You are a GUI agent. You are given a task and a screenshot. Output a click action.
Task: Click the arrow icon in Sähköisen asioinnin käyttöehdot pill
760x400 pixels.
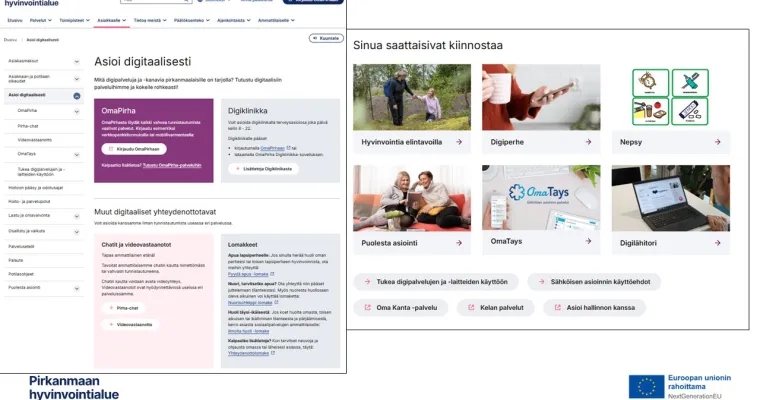point(541,282)
